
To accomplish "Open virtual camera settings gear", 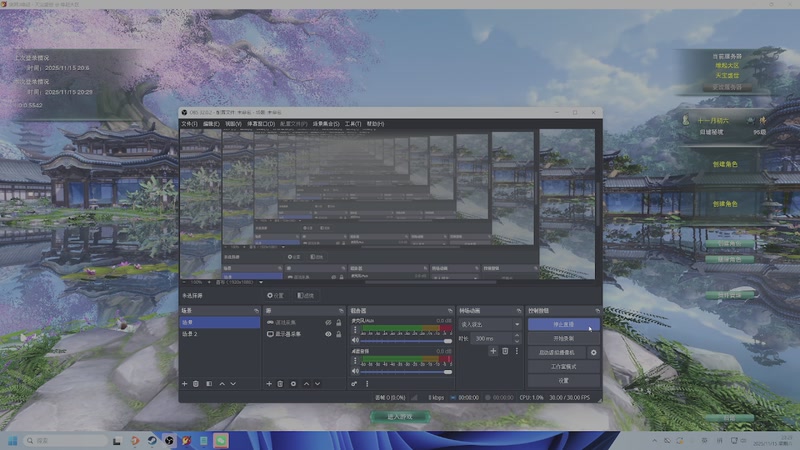I will coord(593,353).
